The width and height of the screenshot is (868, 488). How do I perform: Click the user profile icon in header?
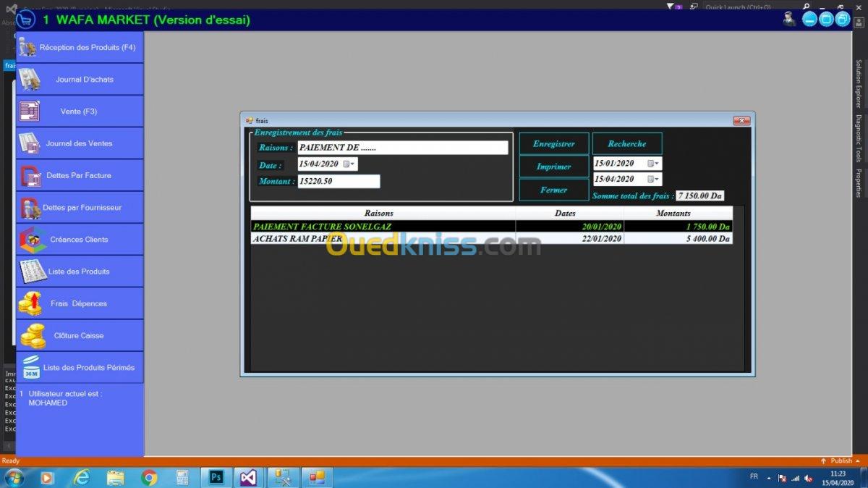click(788, 20)
